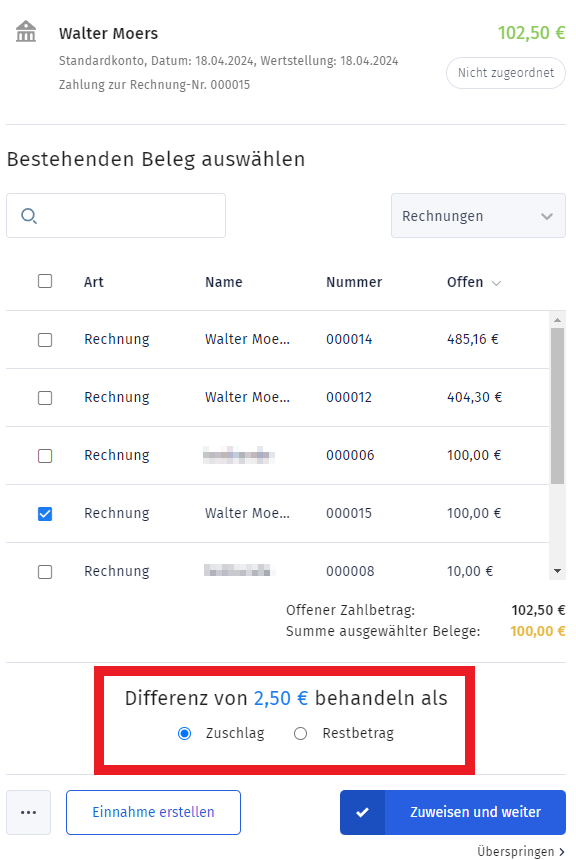This screenshot has width=576, height=860.
Task: Click the magnifier icon in the search box
Action: click(29, 216)
